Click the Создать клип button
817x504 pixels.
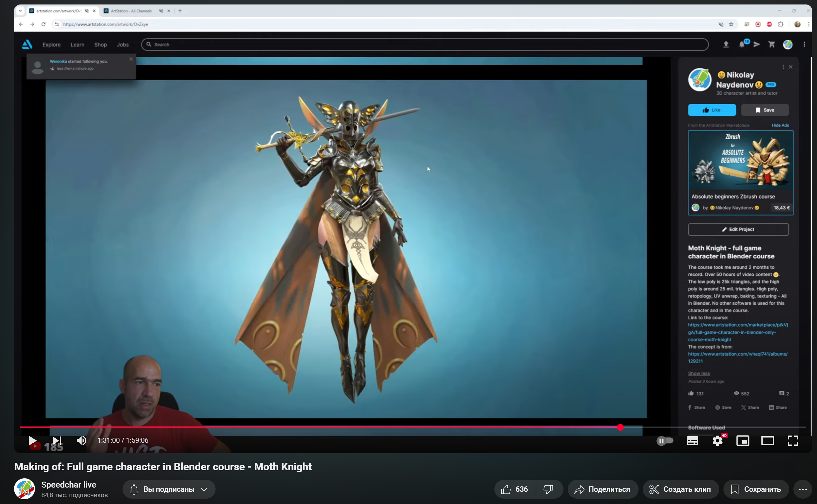tap(680, 489)
